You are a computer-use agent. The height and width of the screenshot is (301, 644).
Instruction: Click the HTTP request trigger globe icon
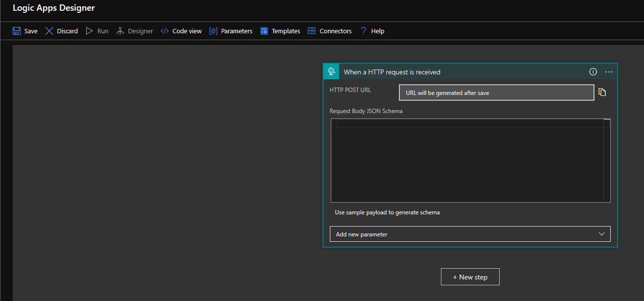pos(331,71)
